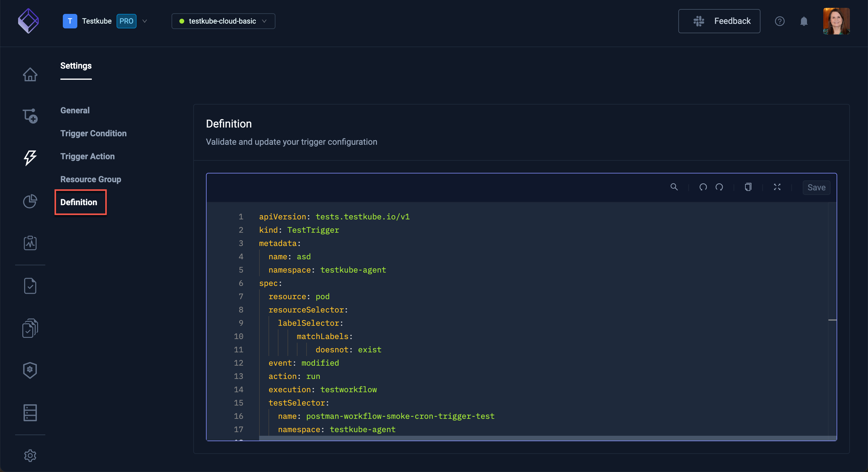Image resolution: width=868 pixels, height=472 pixels.
Task: Open the insights pie chart icon
Action: [x=30, y=201]
